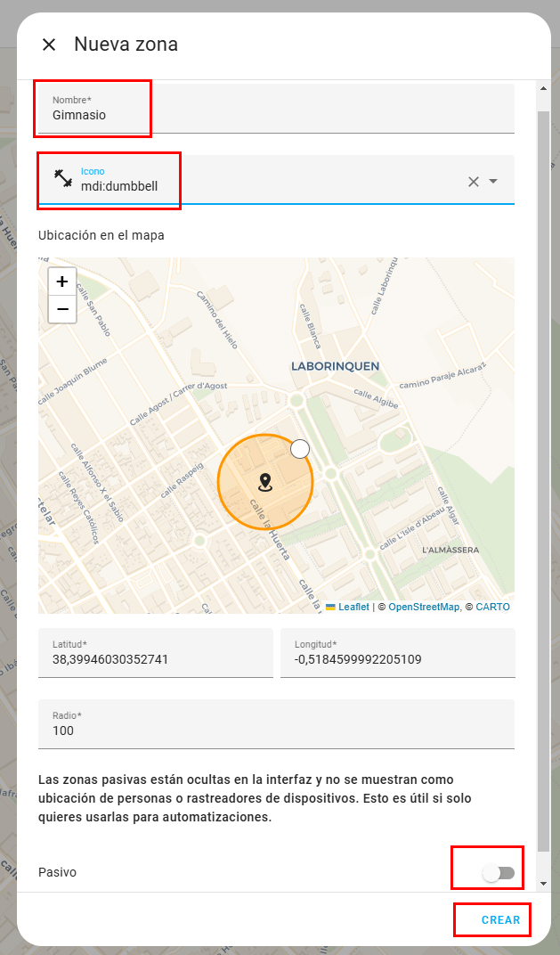Click the dumbbell icon preview
This screenshot has width=560, height=955.
tap(62, 178)
